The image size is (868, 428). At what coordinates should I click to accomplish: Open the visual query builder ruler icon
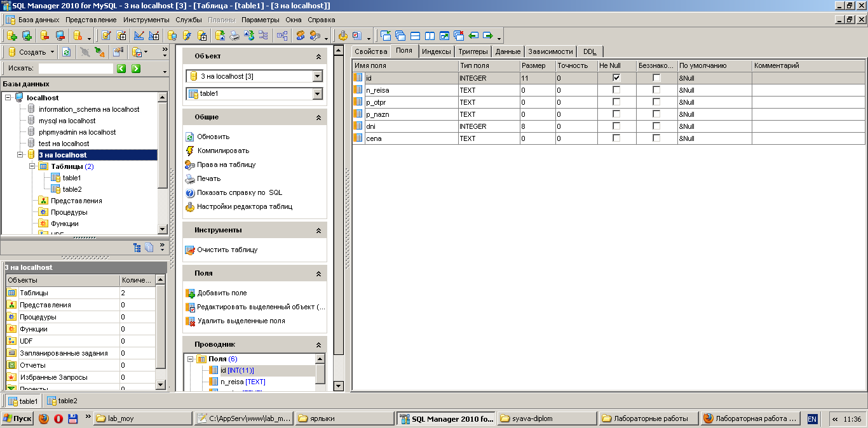click(139, 36)
